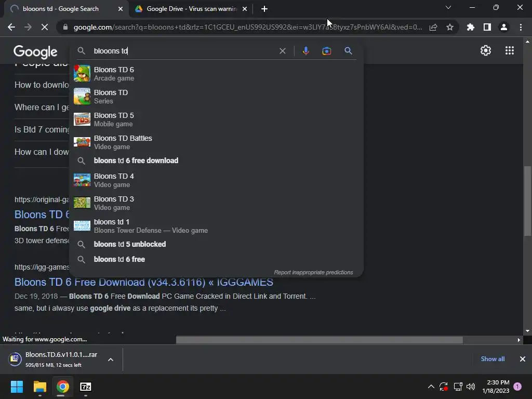Open Chrome extensions puzzle icon

[x=471, y=27]
